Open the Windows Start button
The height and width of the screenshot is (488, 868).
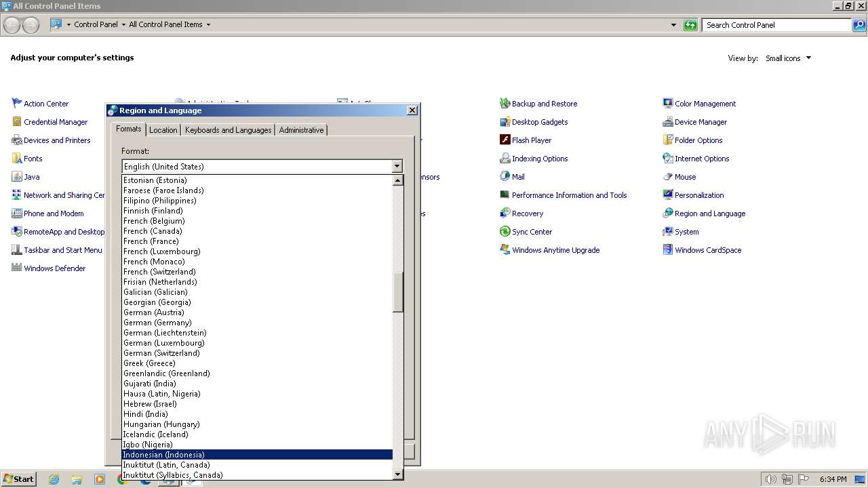[x=18, y=479]
